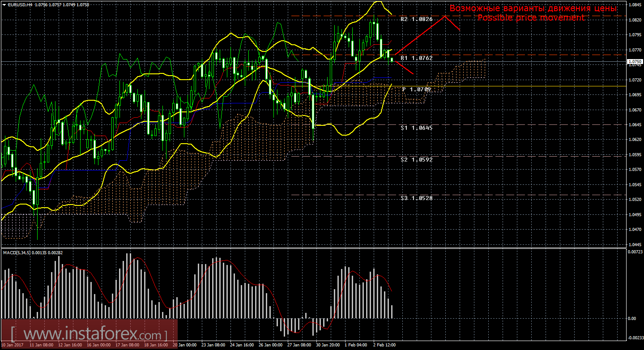Viewport: 644px width, 350px height.
Task: Click the 1.0645 price axis label
Action: [x=635, y=125]
